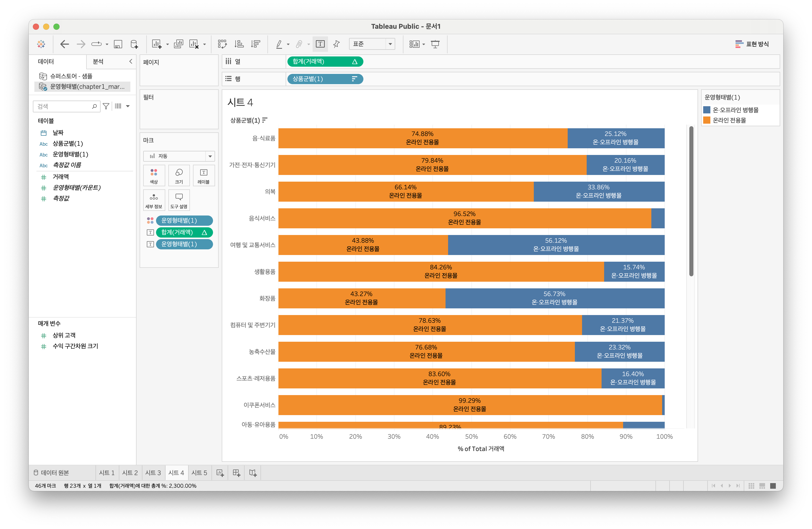Viewport: 812px width, 529px height.
Task: Open the 분석 pane tab
Action: click(x=98, y=61)
